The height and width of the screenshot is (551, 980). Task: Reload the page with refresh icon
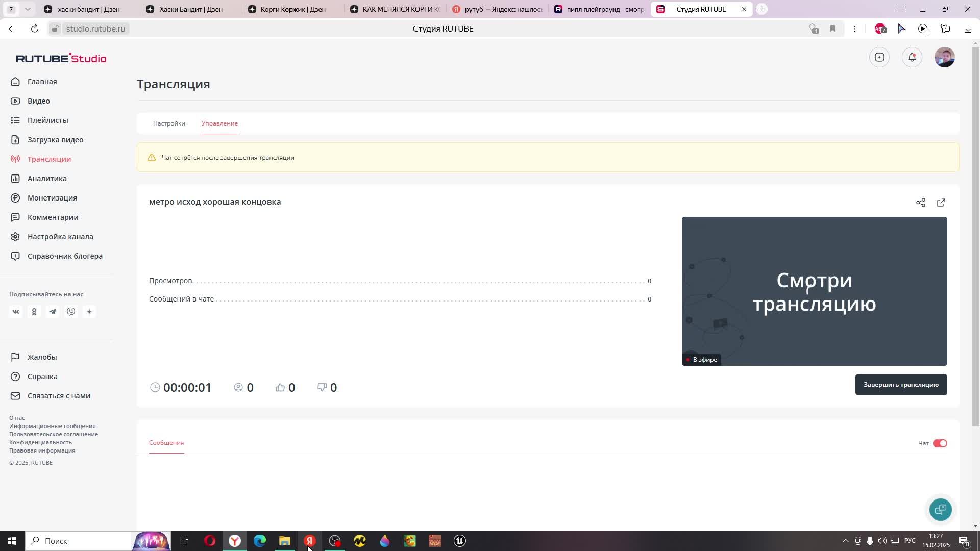[x=35, y=29]
